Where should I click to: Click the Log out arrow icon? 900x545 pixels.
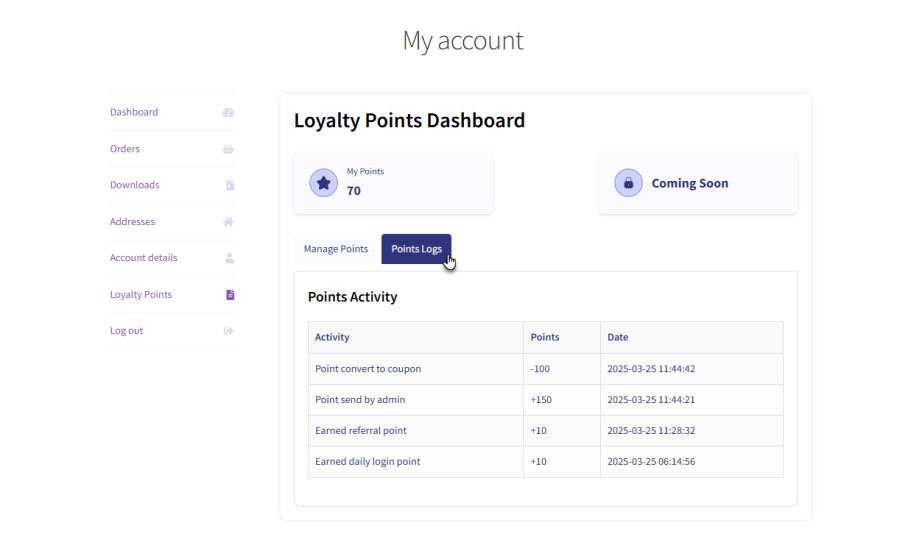click(x=228, y=331)
